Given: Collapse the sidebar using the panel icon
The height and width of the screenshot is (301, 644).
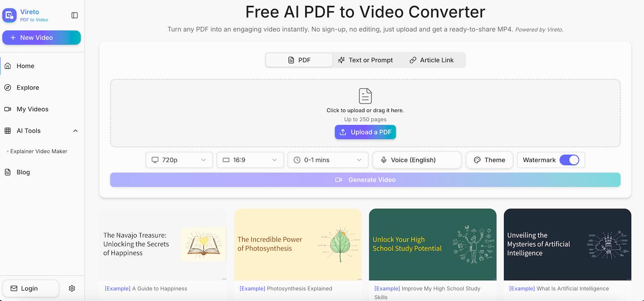Looking at the screenshot, I should [74, 15].
